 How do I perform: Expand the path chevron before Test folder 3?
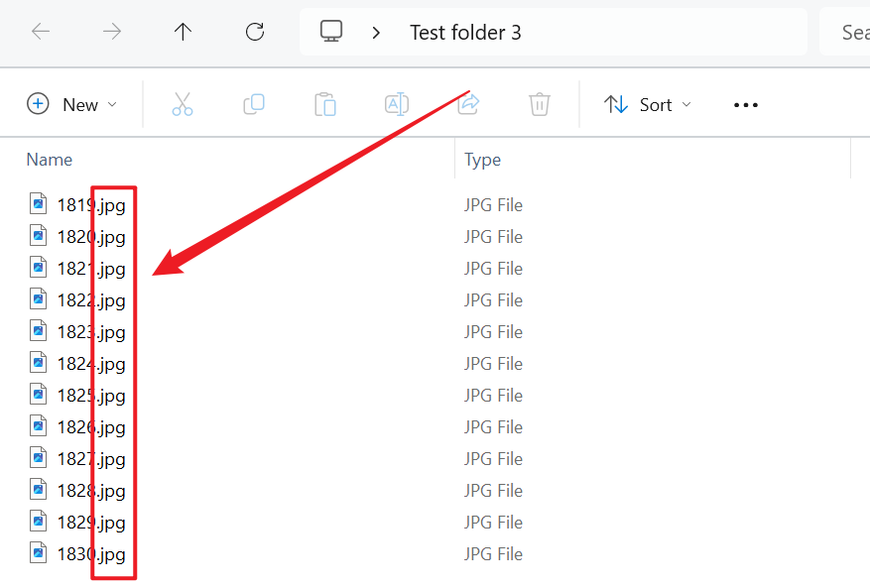pyautogui.click(x=376, y=33)
